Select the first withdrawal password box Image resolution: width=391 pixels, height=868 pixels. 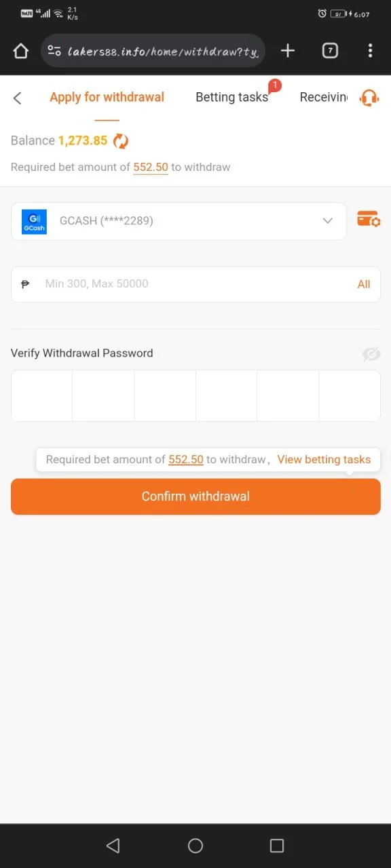click(x=42, y=395)
